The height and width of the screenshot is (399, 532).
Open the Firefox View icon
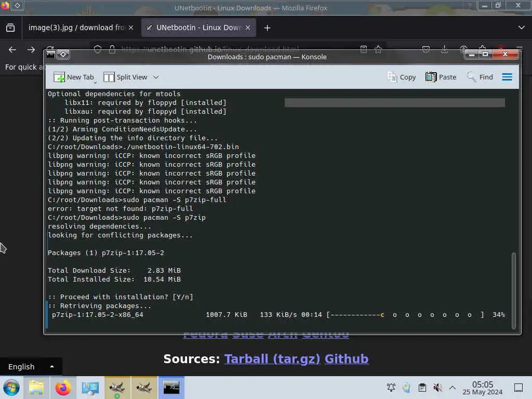point(10,28)
